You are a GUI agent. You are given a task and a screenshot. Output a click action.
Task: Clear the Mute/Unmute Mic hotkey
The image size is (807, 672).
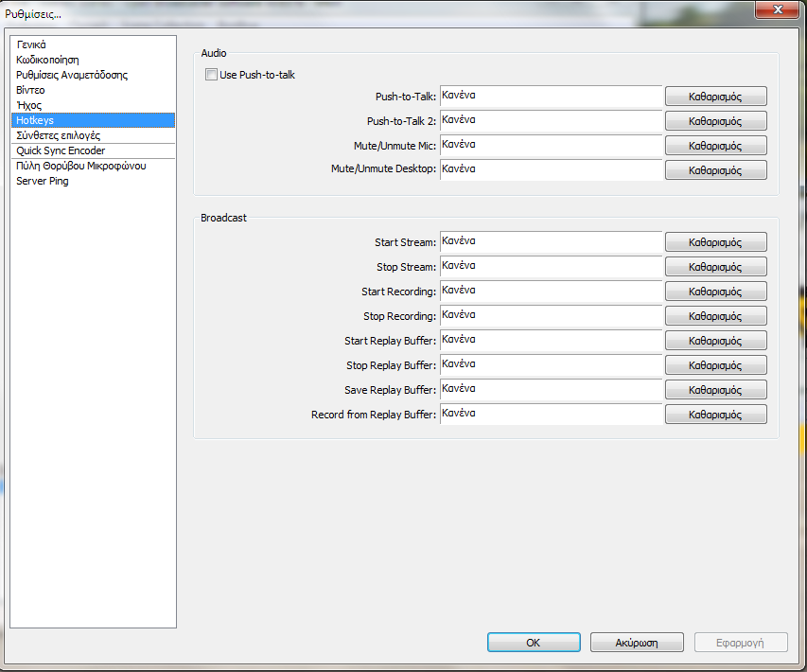[716, 146]
